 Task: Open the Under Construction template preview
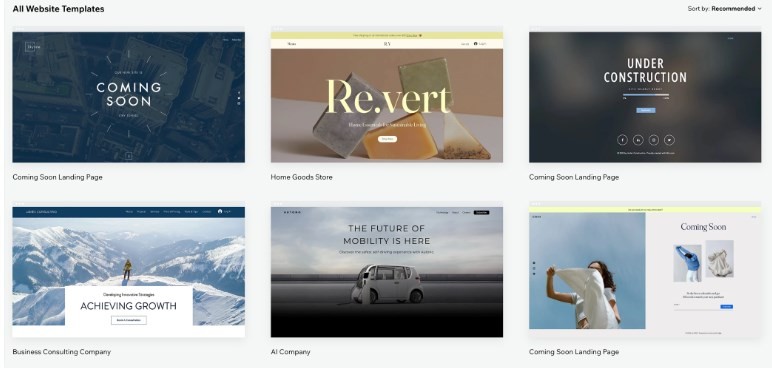click(645, 97)
